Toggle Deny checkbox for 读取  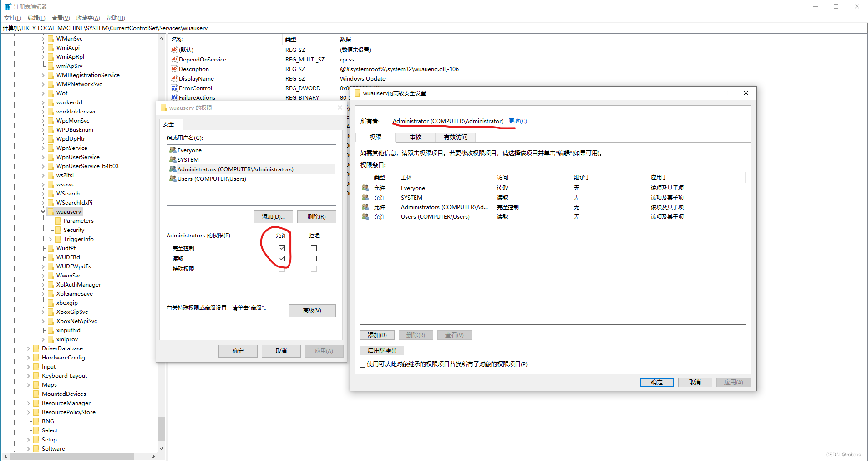314,258
